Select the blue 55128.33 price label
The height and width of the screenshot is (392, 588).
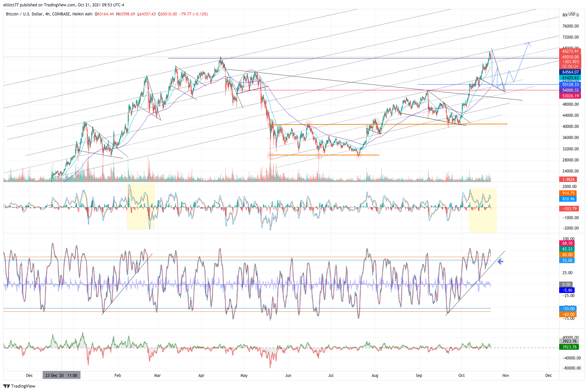570,85
